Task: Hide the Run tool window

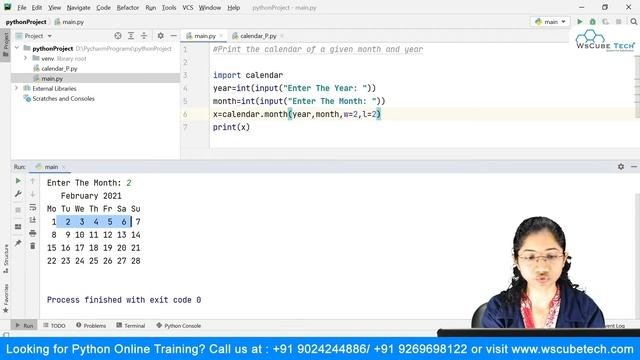Action: [x=633, y=167]
